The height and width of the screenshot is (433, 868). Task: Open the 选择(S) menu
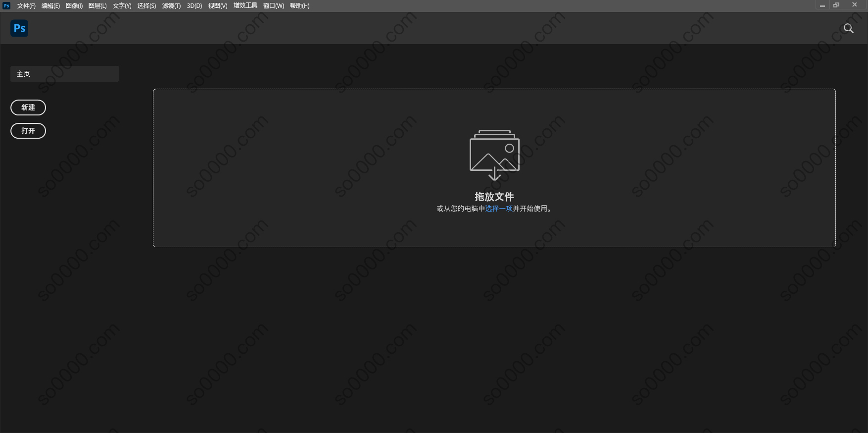coord(146,6)
